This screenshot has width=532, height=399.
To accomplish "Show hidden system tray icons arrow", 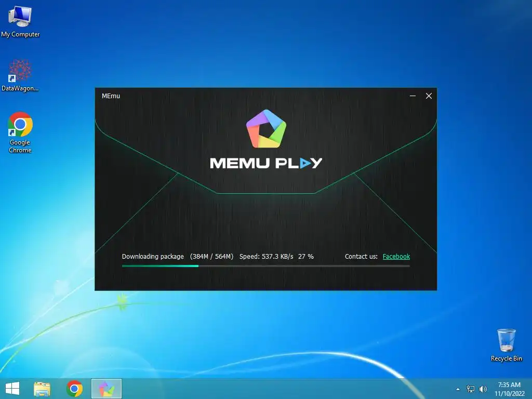I will 458,389.
